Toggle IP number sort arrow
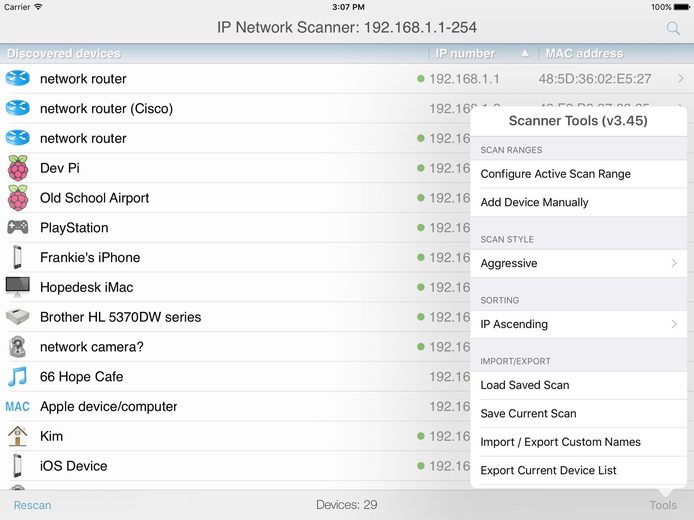This screenshot has width=694, height=520. point(524,53)
